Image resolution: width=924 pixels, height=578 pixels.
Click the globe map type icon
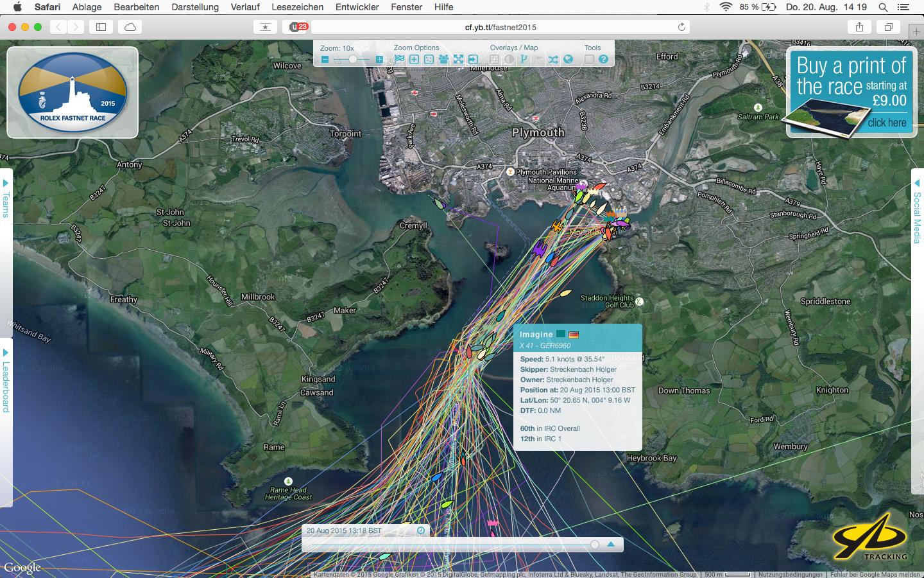(x=568, y=60)
